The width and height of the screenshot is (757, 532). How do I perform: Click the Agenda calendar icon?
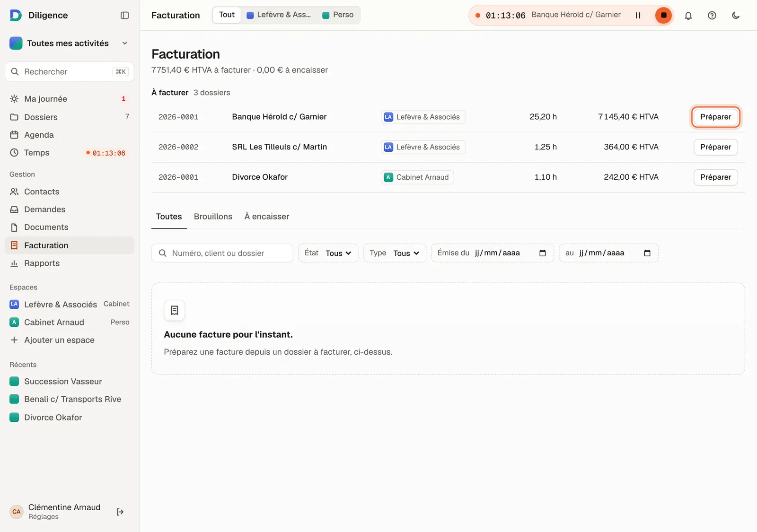[x=14, y=135]
